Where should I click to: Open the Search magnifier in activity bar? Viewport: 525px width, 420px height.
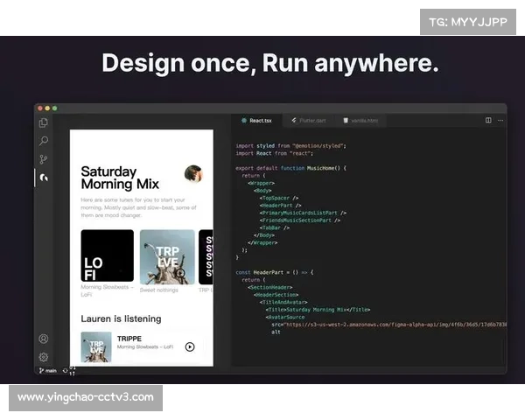tap(44, 141)
